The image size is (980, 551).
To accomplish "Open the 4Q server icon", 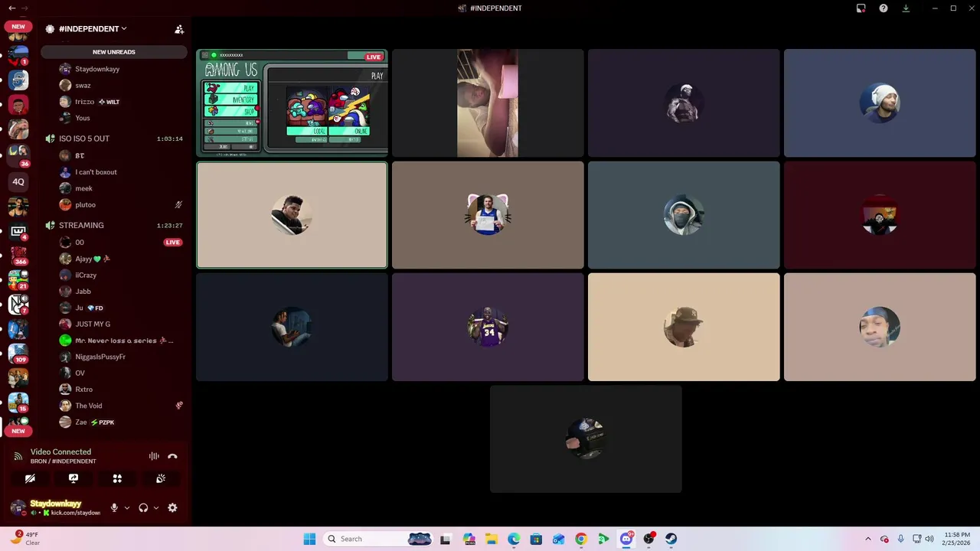I will [x=18, y=182].
